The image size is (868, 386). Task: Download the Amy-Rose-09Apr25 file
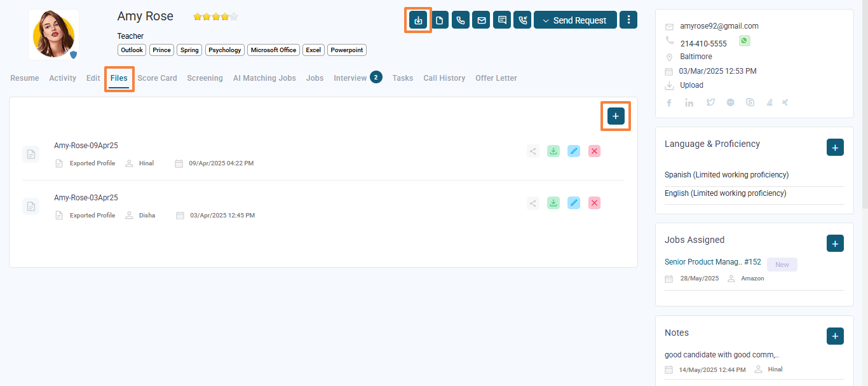tap(553, 151)
